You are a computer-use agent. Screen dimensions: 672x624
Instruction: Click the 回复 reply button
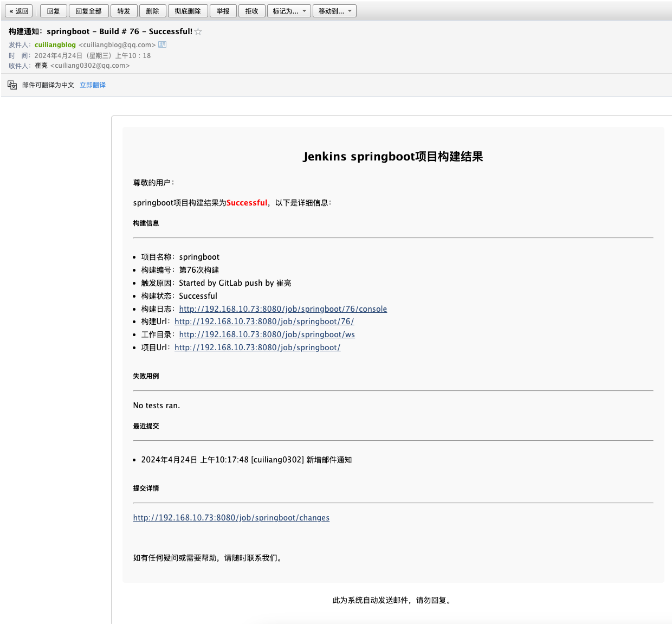point(54,11)
